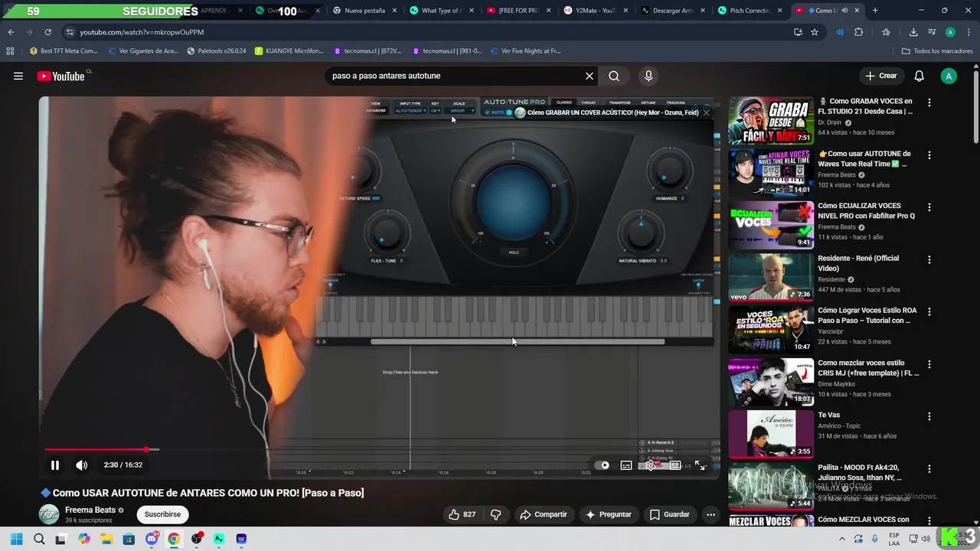Subscribe to Freema Beats channel

coord(162,514)
